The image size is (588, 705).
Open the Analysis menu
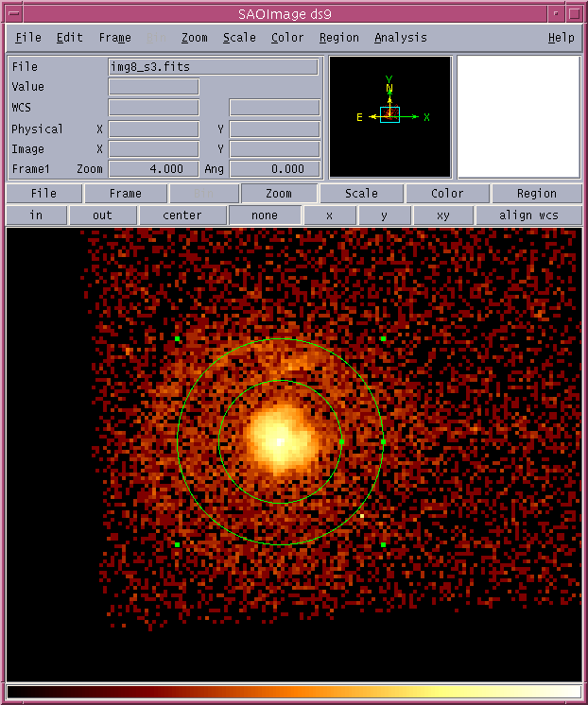pos(401,37)
